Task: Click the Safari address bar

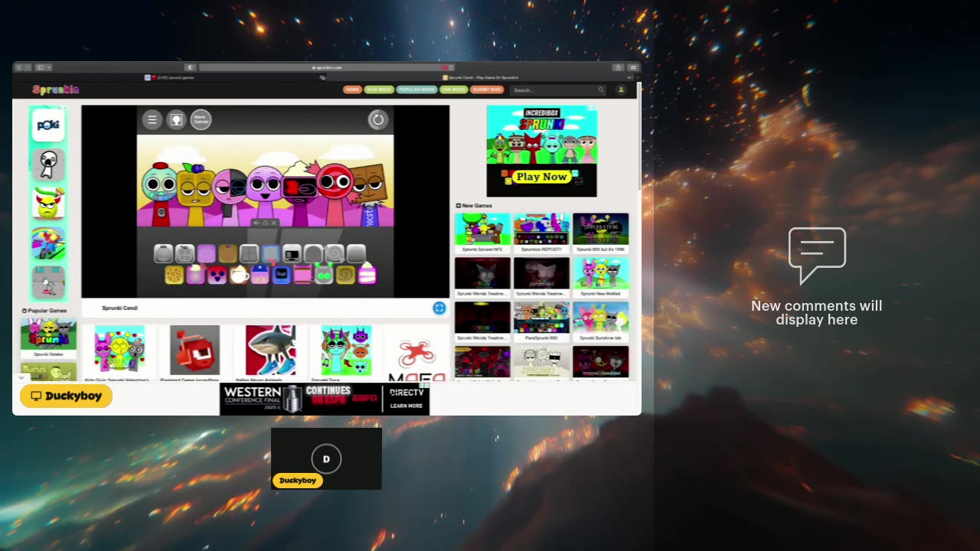Action: point(327,67)
